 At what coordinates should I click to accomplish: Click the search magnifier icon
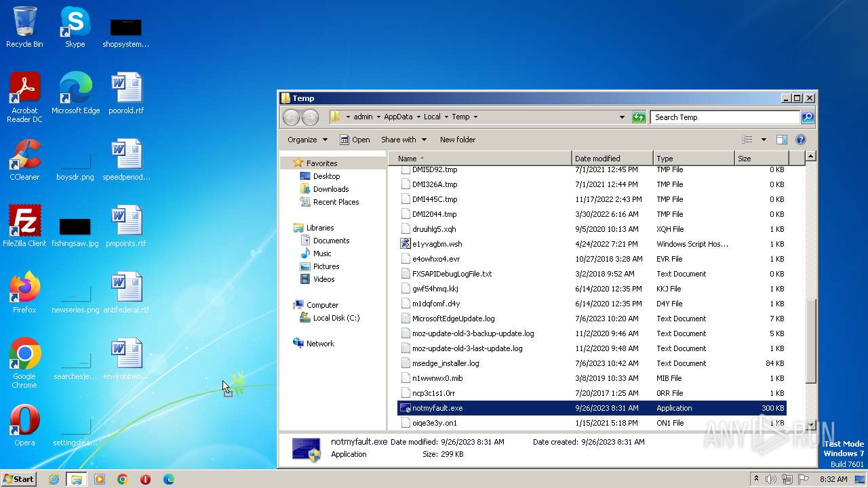coord(807,117)
